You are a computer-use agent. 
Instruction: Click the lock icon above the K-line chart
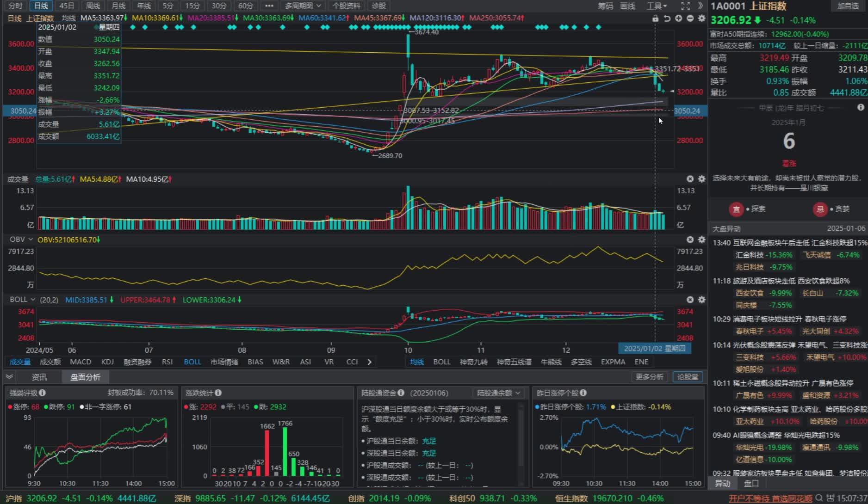tap(655, 18)
